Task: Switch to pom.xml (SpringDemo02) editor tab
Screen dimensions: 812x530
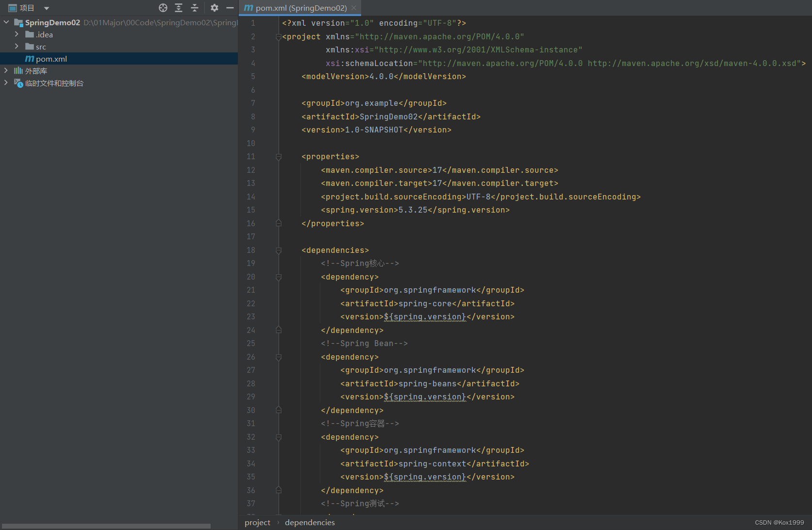Action: coord(301,8)
